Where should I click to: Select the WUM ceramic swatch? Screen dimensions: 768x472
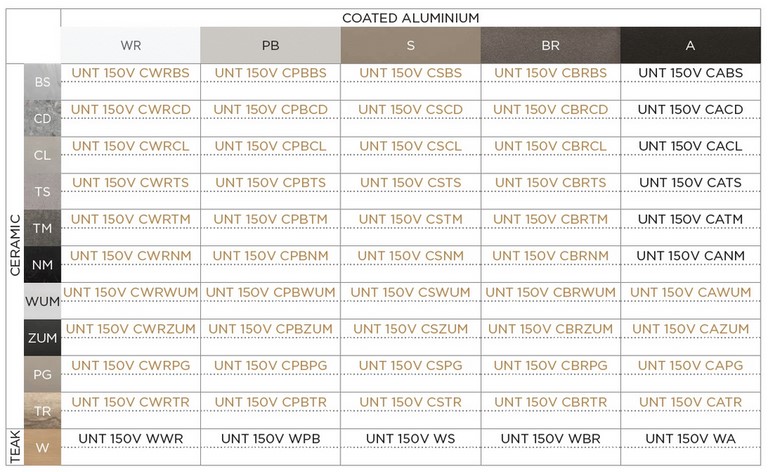click(x=42, y=301)
